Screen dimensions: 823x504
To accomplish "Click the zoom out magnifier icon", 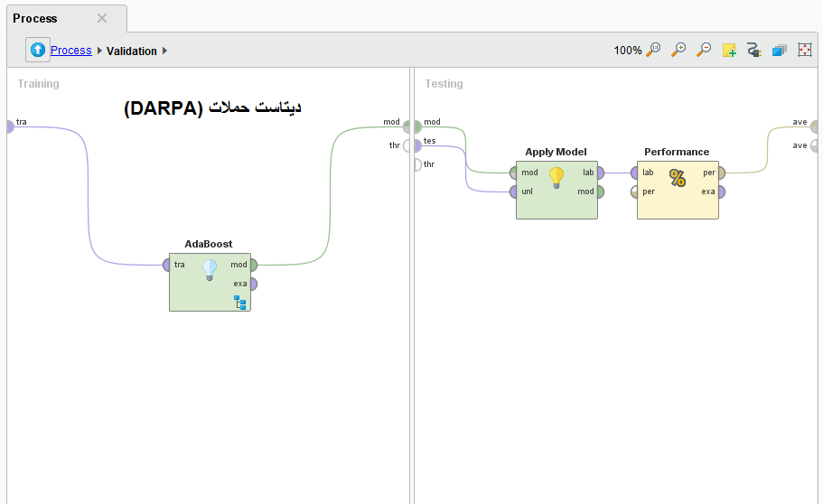I will pos(704,51).
